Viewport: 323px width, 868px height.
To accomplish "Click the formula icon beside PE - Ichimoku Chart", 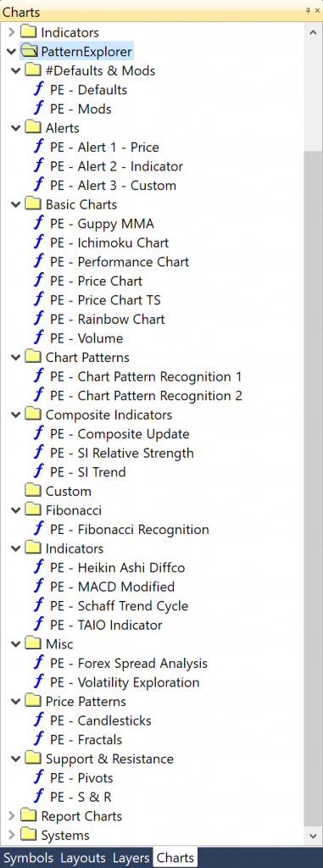I will [x=39, y=242].
